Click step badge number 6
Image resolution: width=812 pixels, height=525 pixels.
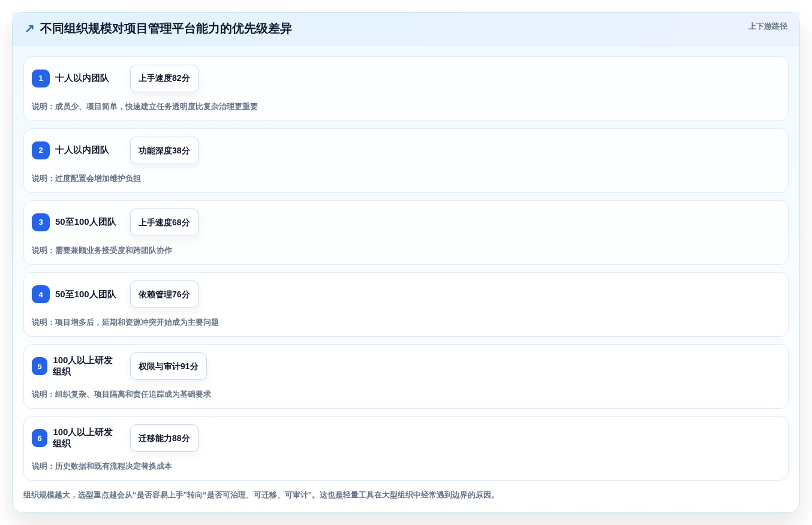(40, 438)
